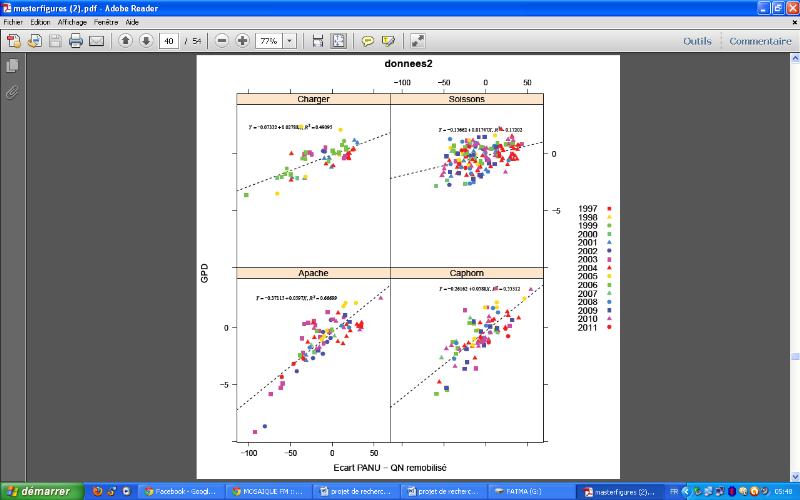Click the page number input field

tap(168, 41)
